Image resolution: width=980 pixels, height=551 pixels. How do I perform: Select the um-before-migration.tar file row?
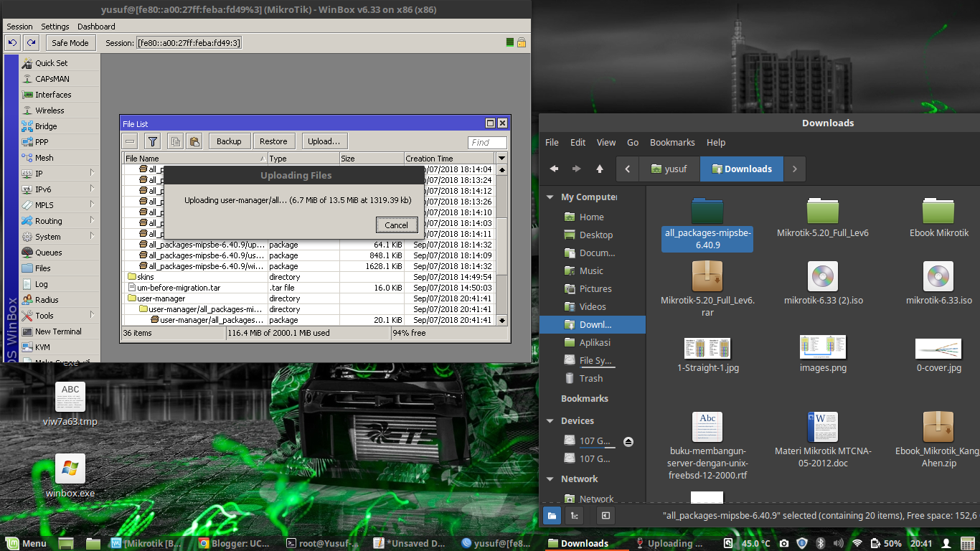click(x=309, y=288)
